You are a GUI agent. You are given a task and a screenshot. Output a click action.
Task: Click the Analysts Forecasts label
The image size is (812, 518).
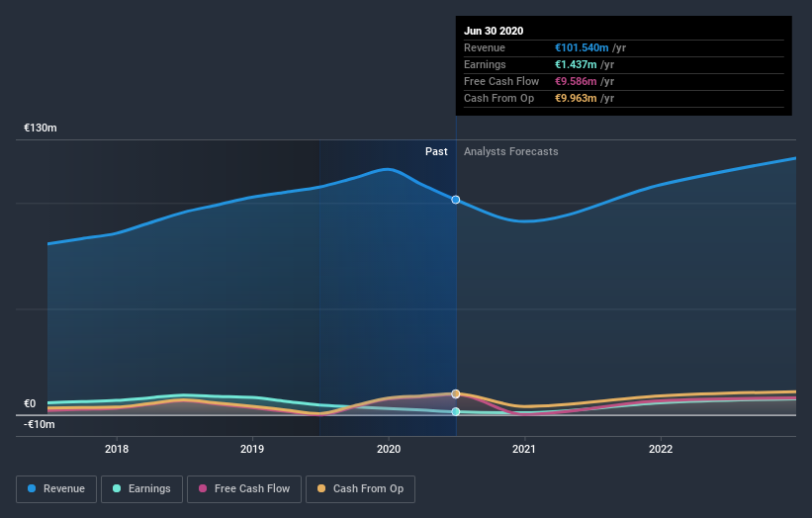(510, 151)
